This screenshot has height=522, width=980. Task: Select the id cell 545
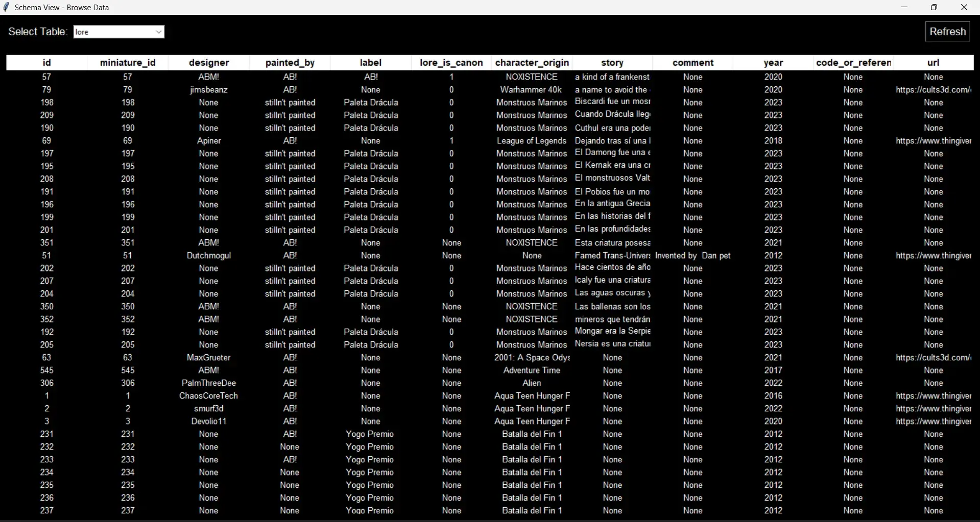point(46,370)
